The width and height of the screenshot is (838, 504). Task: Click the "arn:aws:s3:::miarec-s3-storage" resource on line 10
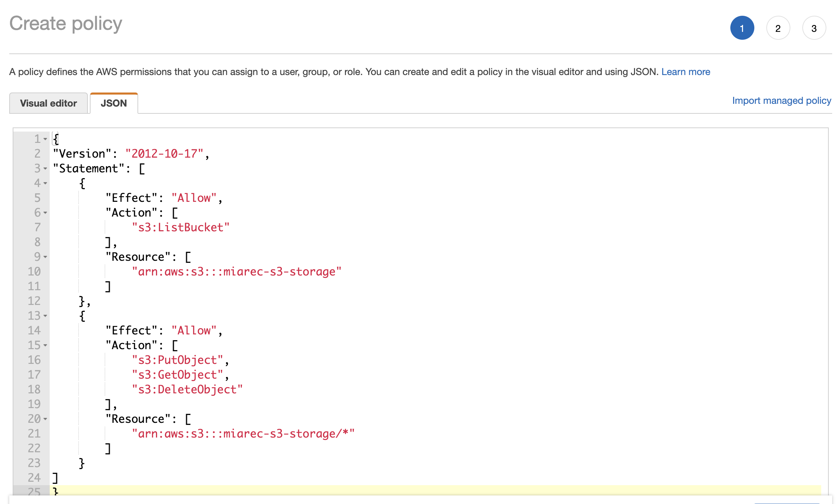point(237,272)
